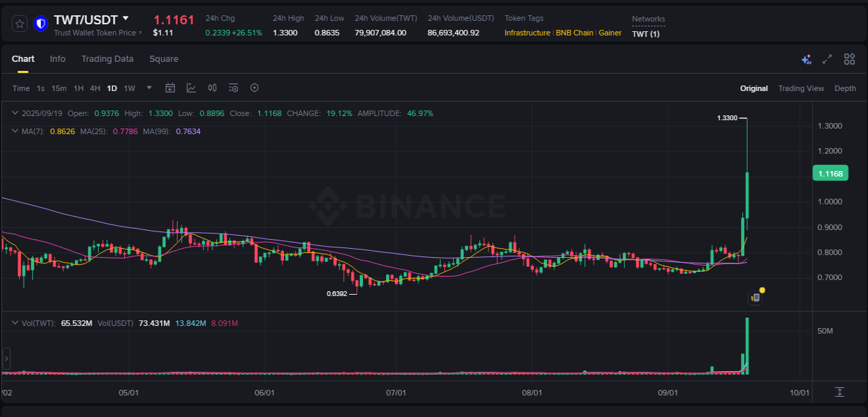Open the AI chart analysis assistant

806,60
